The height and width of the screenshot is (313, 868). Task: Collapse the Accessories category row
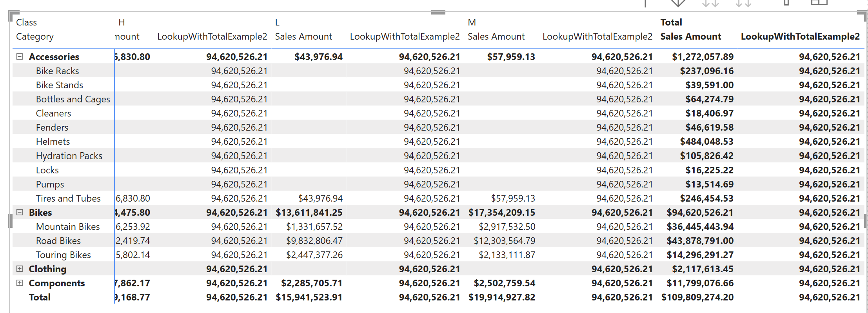tap(20, 56)
